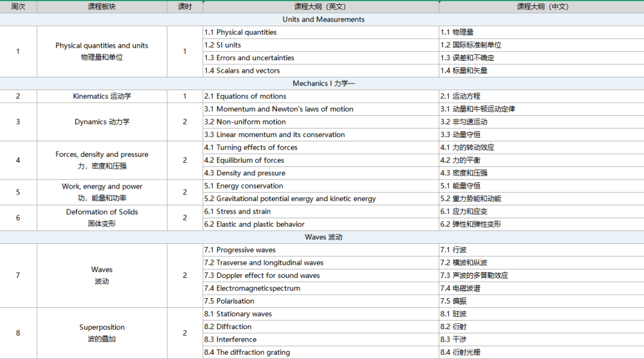
Task: Select the 'Work, energy and power' cell
Action: pyautogui.click(x=102, y=192)
